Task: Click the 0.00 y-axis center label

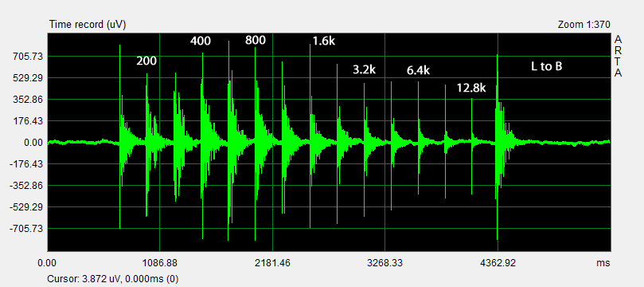Action: [x=33, y=143]
